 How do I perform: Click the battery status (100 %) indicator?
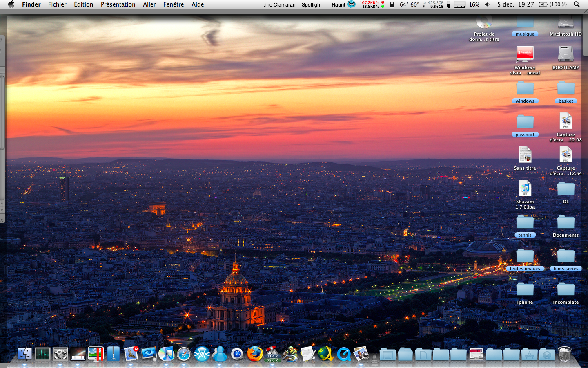[553, 4]
